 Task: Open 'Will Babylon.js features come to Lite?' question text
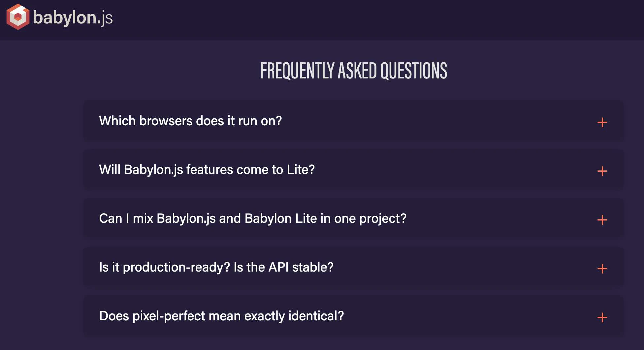(x=207, y=170)
